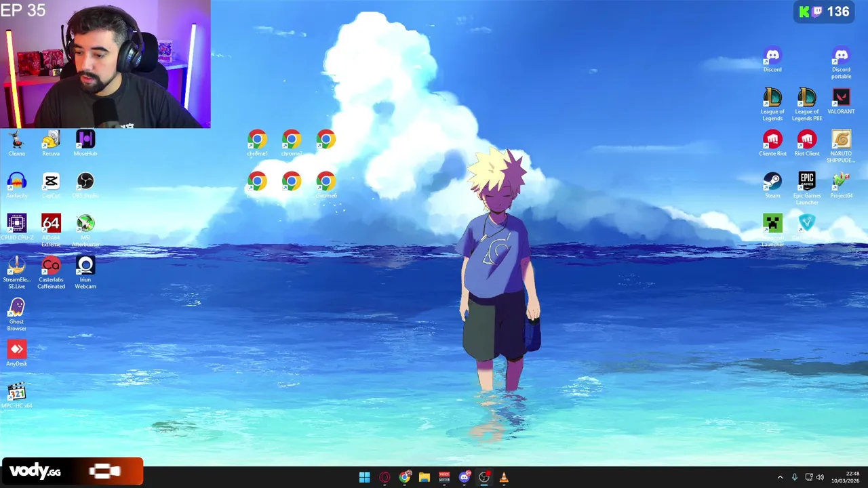Select the chrome6 shortcut

pyautogui.click(x=326, y=185)
